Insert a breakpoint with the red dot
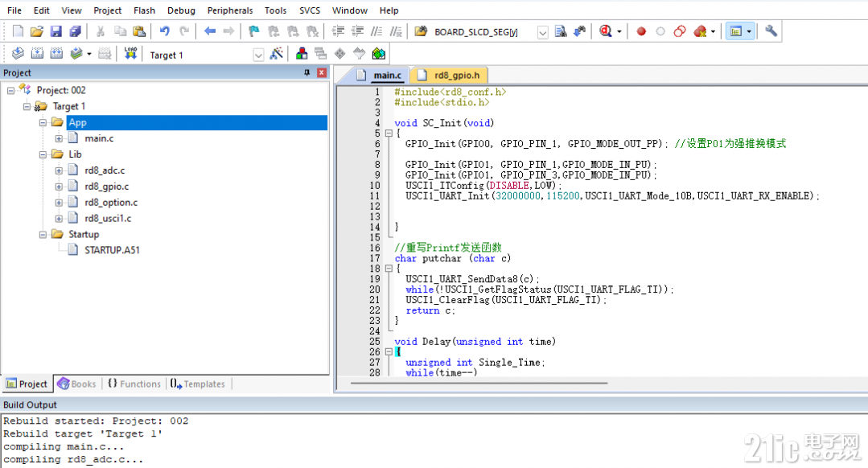The height and width of the screenshot is (468, 868). [641, 31]
